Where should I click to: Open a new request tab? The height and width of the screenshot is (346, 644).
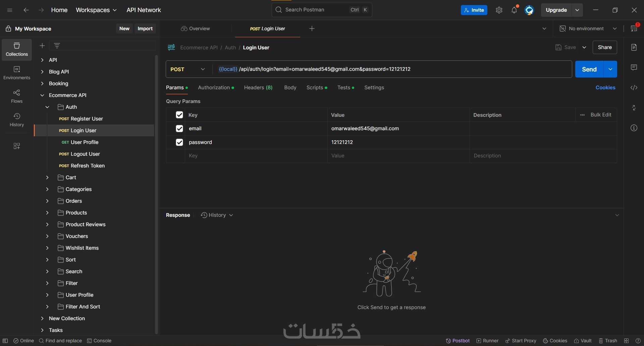(x=312, y=29)
